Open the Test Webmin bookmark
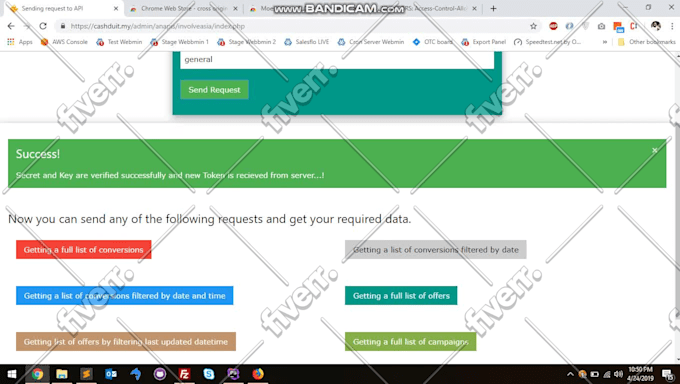This screenshot has width=680, height=384. pyautogui.click(x=119, y=42)
